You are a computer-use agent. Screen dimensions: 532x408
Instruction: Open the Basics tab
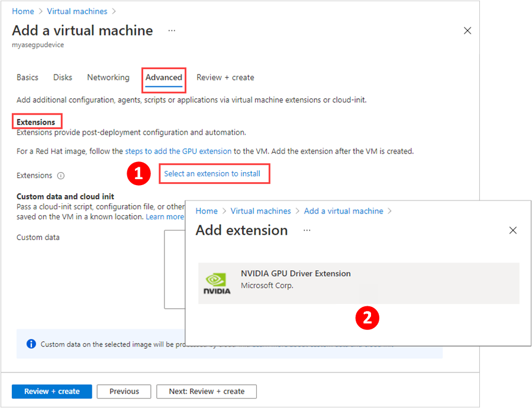[27, 77]
